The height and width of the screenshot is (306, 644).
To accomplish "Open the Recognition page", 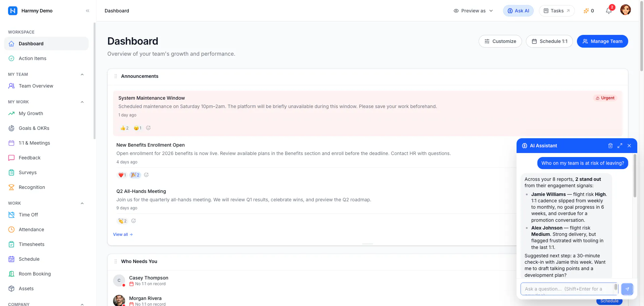I will click(x=46, y=187).
